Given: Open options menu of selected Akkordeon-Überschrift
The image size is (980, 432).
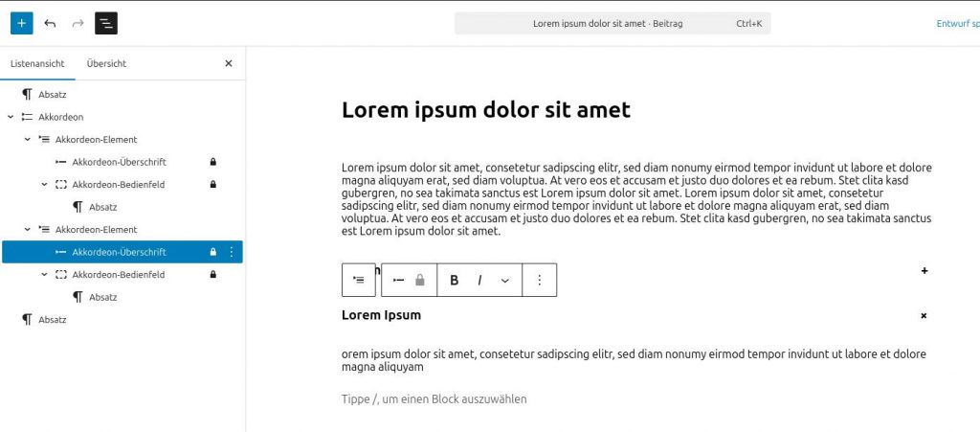Looking at the screenshot, I should pos(232,252).
